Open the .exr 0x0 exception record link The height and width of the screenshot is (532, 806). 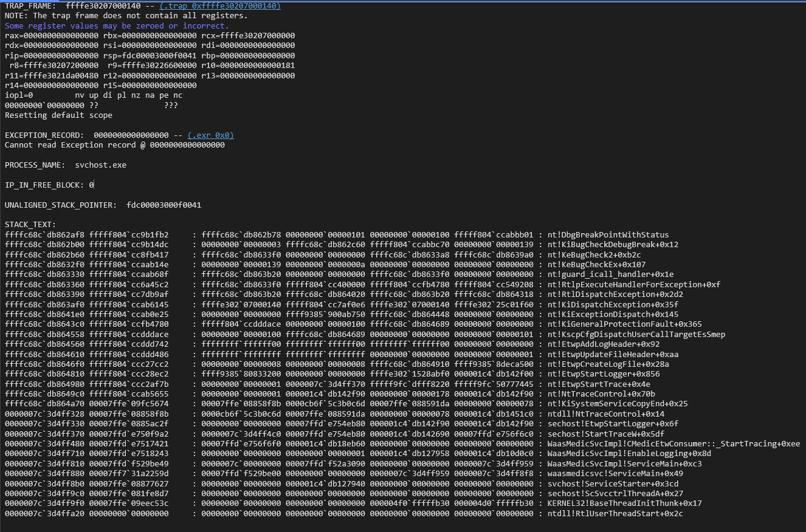(x=211, y=135)
